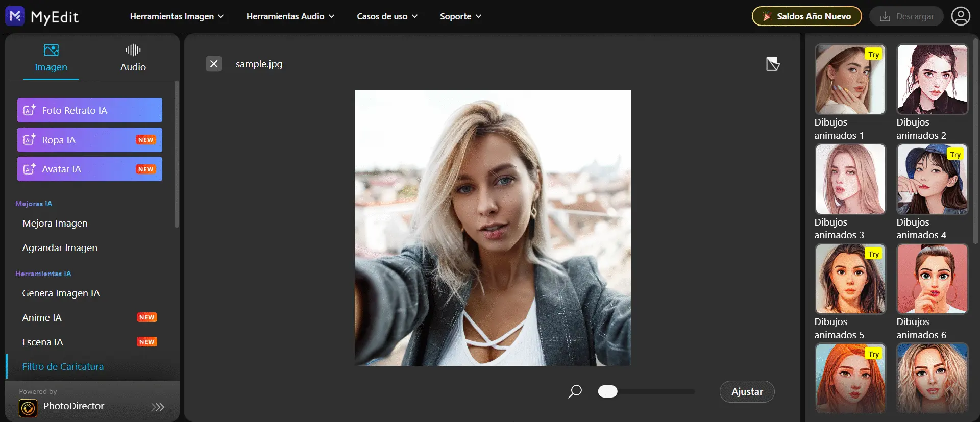This screenshot has width=980, height=422.
Task: Open Herramientas Imagen dropdown menu
Action: tap(177, 16)
